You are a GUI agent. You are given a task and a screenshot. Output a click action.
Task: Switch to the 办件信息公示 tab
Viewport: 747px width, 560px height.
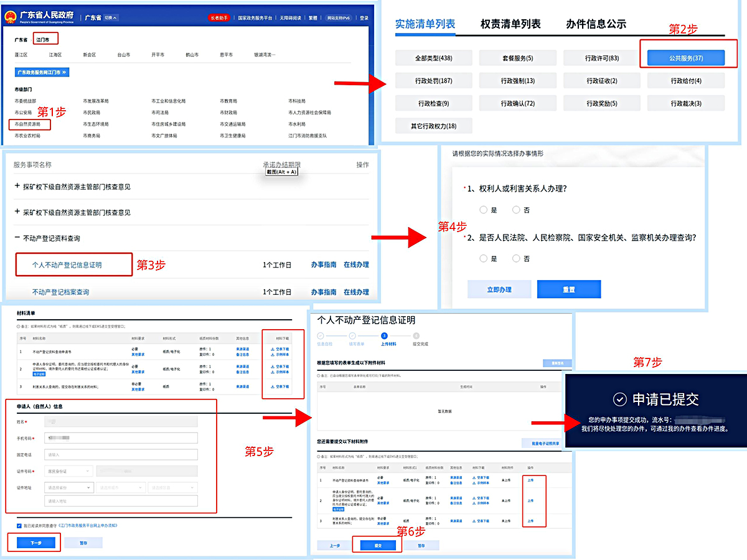click(x=596, y=24)
